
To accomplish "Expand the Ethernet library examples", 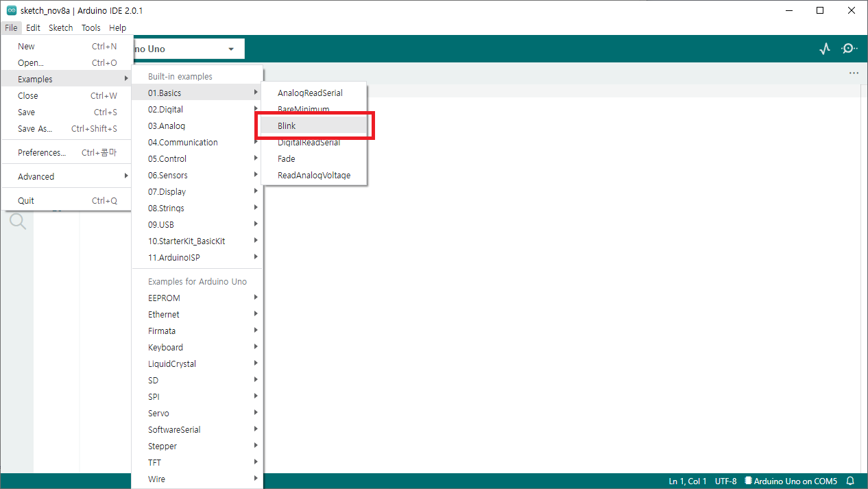I will (x=197, y=315).
